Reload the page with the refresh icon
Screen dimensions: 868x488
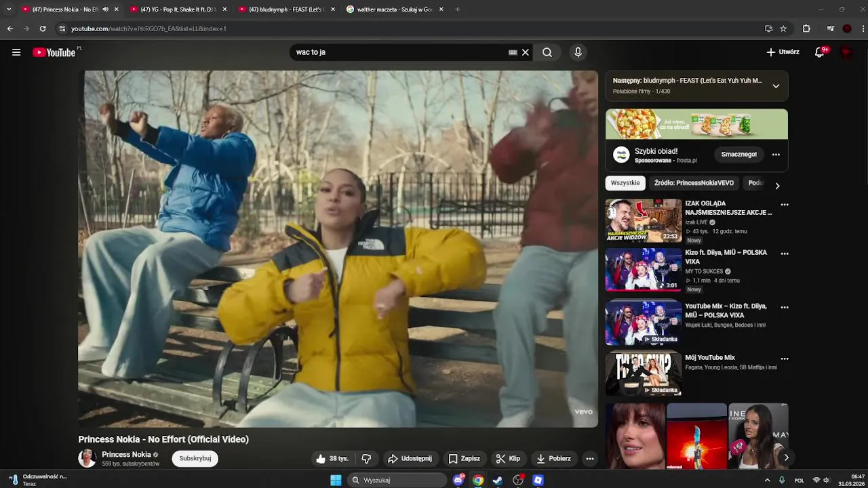[x=43, y=28]
